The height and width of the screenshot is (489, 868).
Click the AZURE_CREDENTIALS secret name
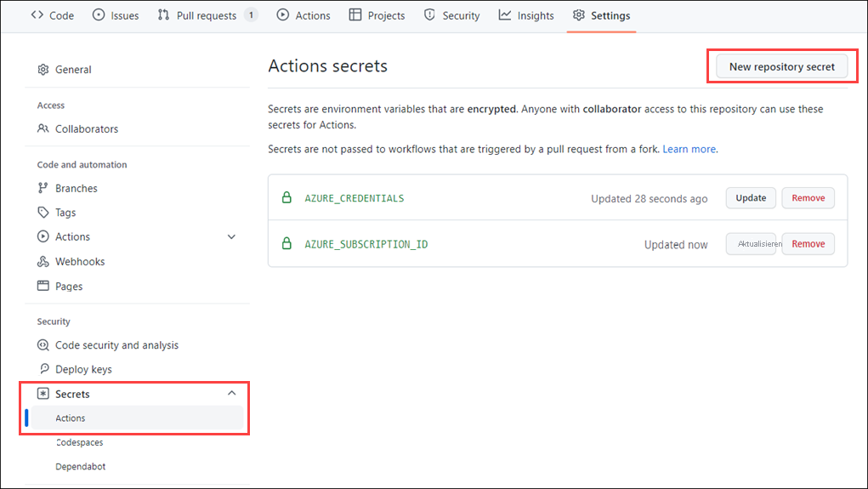pos(355,198)
